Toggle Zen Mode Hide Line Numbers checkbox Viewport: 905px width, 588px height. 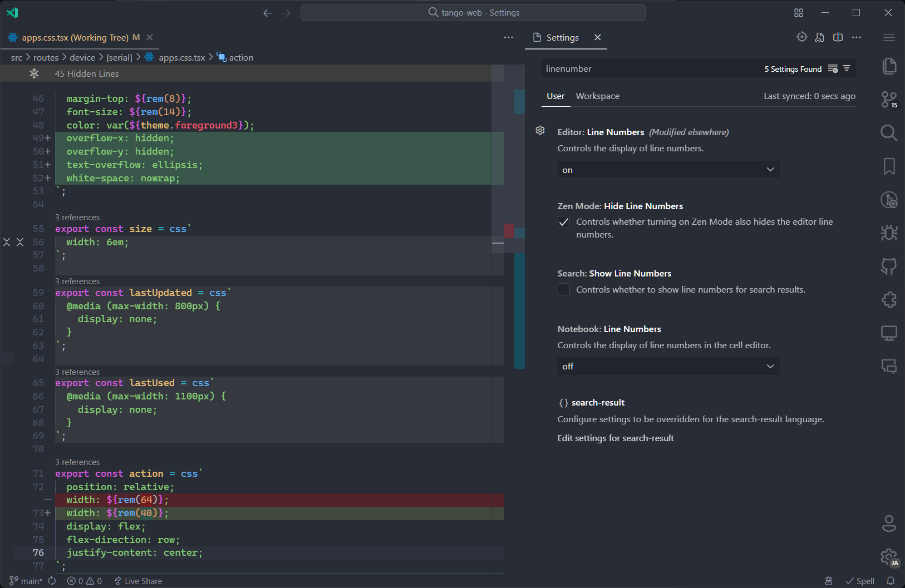pyautogui.click(x=563, y=221)
